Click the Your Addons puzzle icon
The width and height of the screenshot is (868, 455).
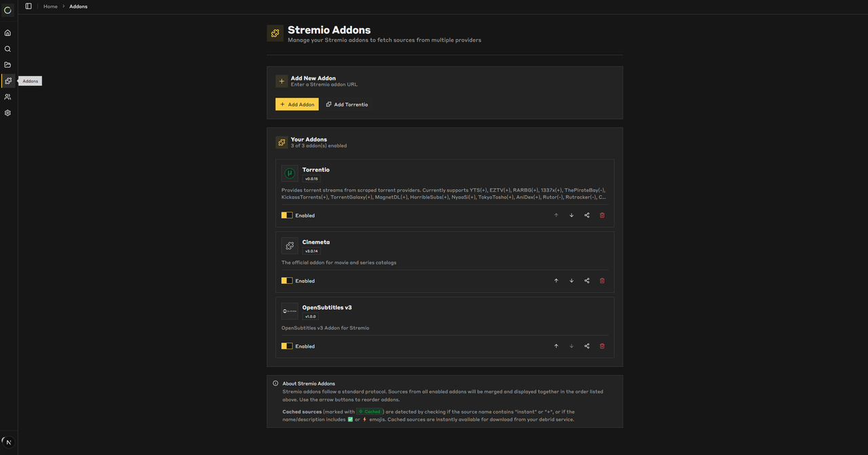tap(282, 142)
